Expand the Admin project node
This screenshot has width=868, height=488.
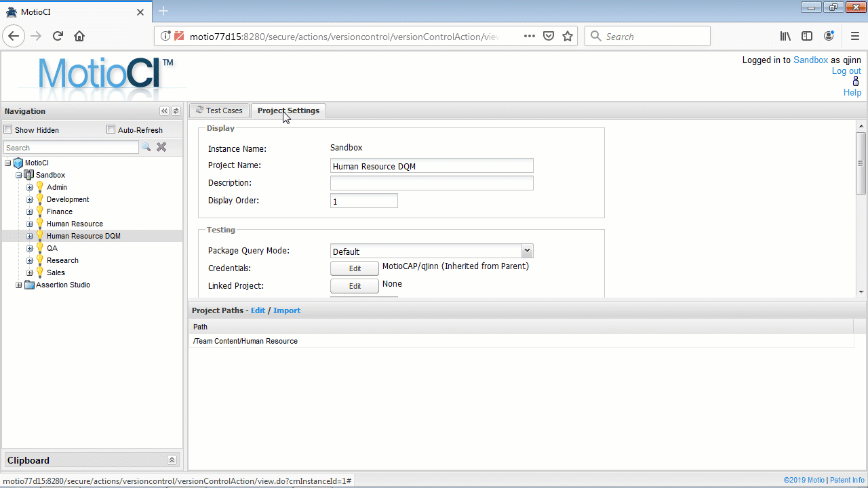[x=30, y=187]
